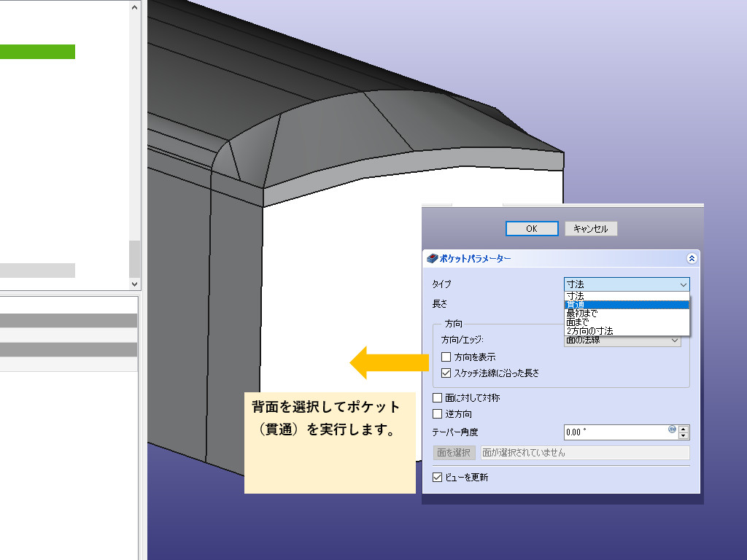Enable 面に対して対称 checkbox

point(438,398)
